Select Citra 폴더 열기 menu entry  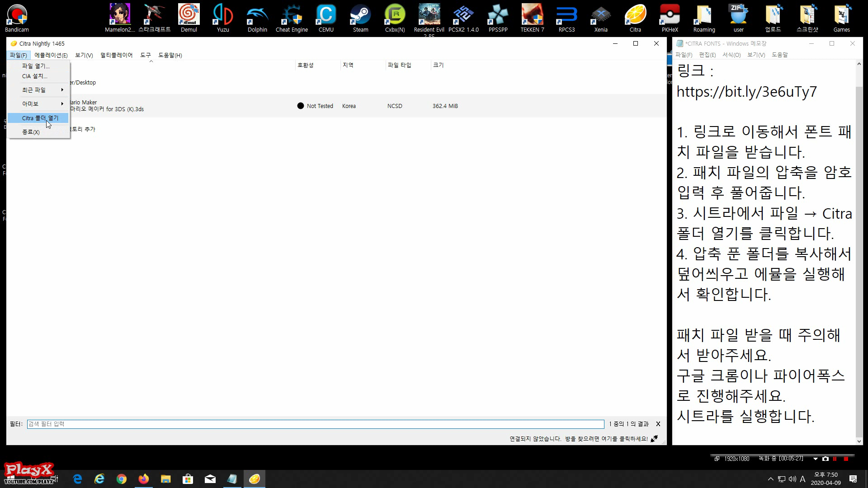[x=40, y=118]
